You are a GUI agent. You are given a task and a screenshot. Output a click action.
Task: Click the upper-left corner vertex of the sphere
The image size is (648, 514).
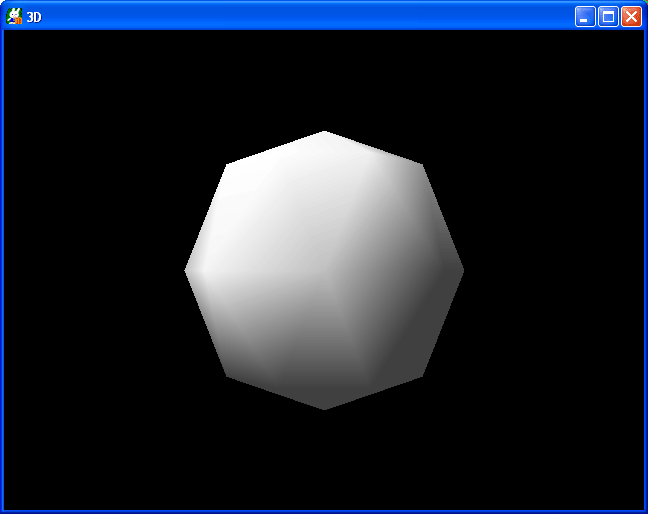point(228,166)
